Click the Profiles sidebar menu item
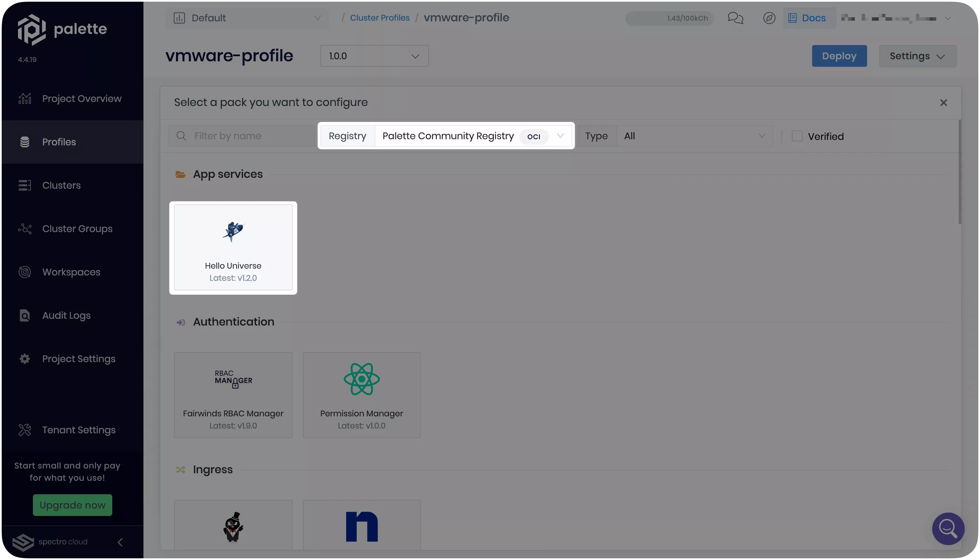Screen dimensions: 980x560 [59, 142]
